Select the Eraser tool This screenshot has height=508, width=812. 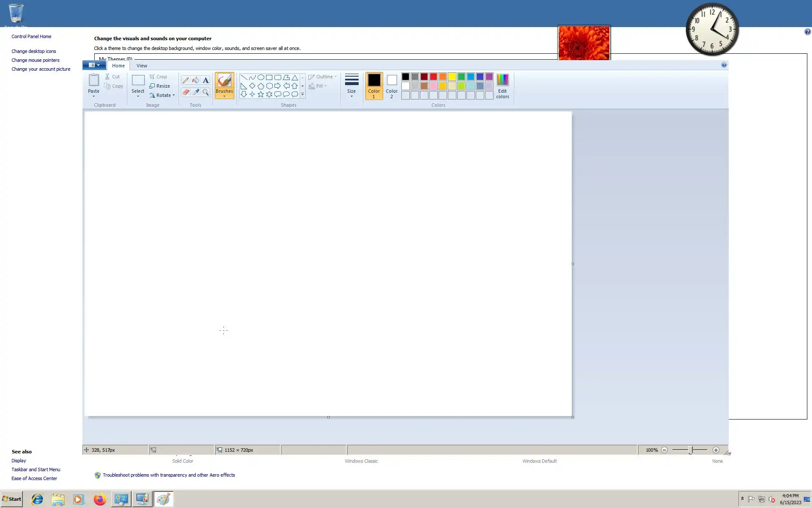coord(185,92)
